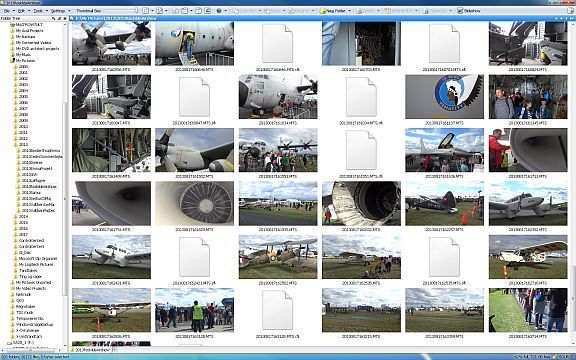The width and height of the screenshot is (576, 360).
Task: Click the thumbnail grid layout icon
Action: 145,11
